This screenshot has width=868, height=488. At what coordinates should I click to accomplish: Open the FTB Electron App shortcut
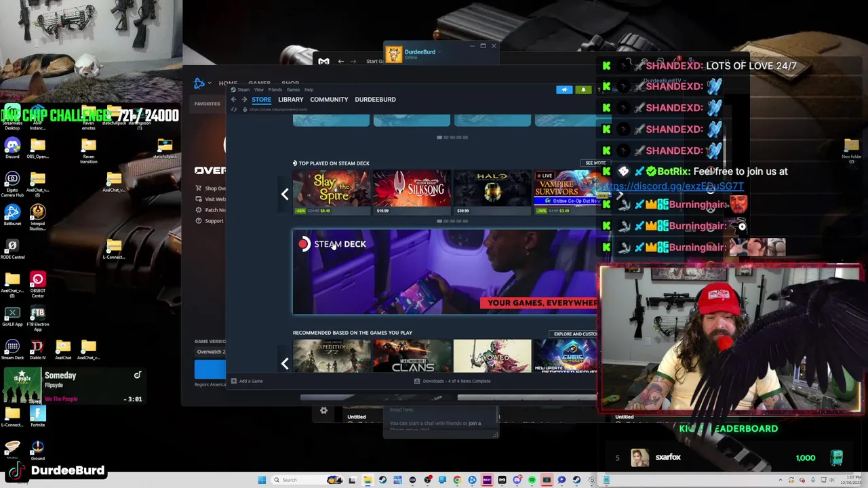(38, 319)
